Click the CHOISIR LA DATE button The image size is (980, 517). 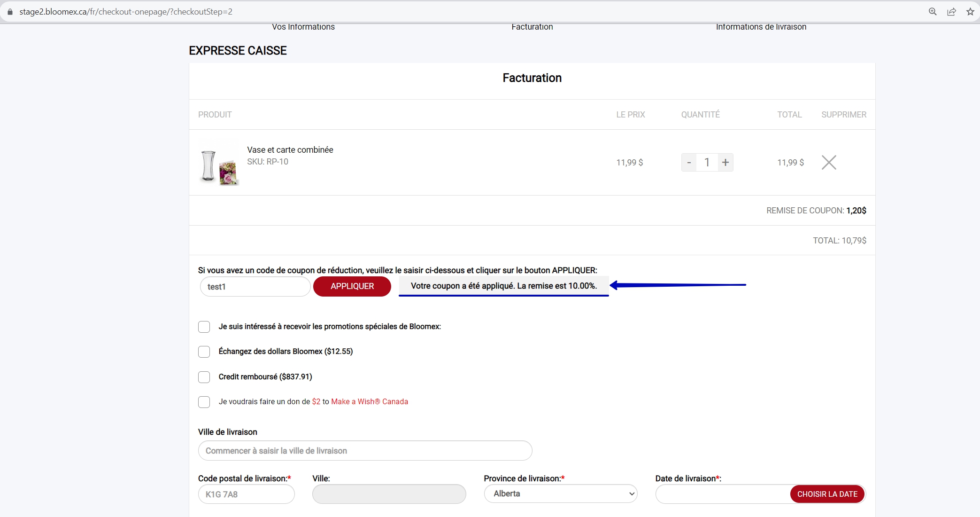[x=827, y=494]
